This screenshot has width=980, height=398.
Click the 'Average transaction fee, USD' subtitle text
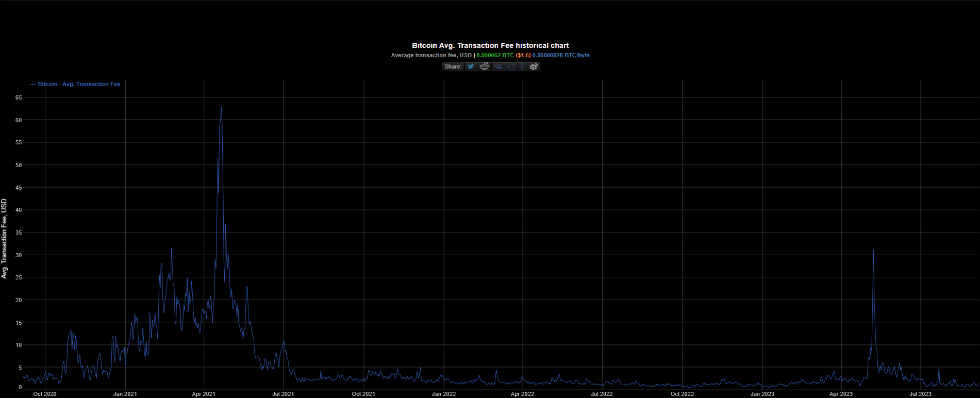[x=431, y=55]
